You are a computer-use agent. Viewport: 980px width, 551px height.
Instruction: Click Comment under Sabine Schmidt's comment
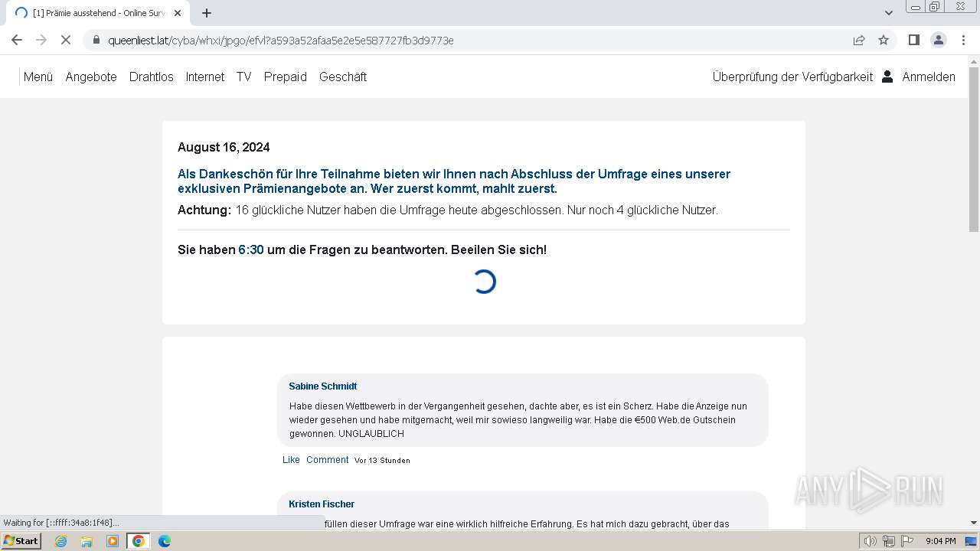point(328,460)
